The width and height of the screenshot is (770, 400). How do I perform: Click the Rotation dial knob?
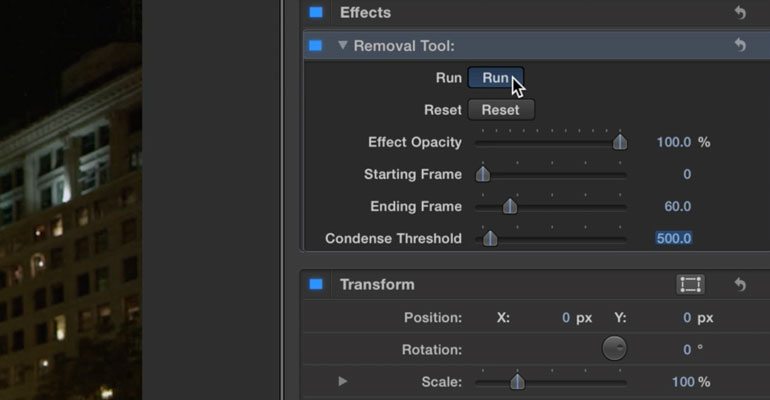tap(614, 348)
